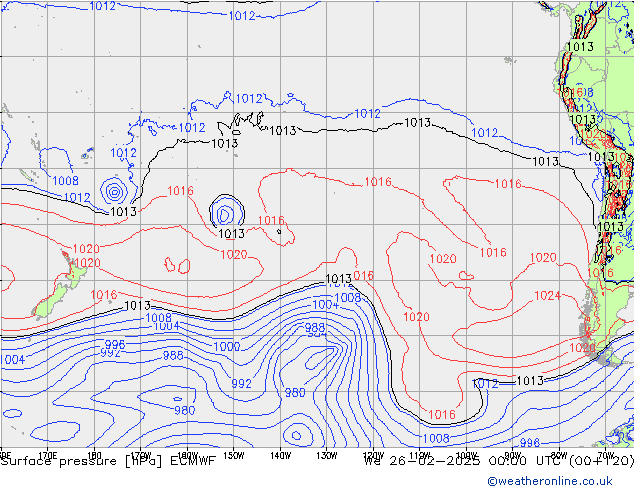This screenshot has width=634, height=490.
Task: Click the red 1024 isobar label
Action: coord(547,296)
